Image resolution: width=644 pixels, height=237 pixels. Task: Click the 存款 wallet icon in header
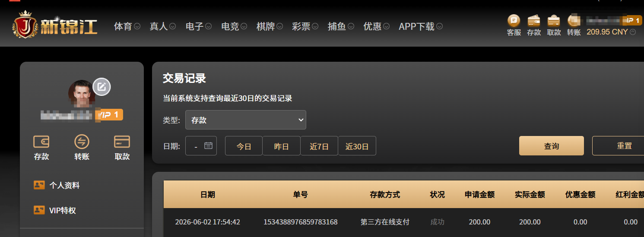click(534, 20)
